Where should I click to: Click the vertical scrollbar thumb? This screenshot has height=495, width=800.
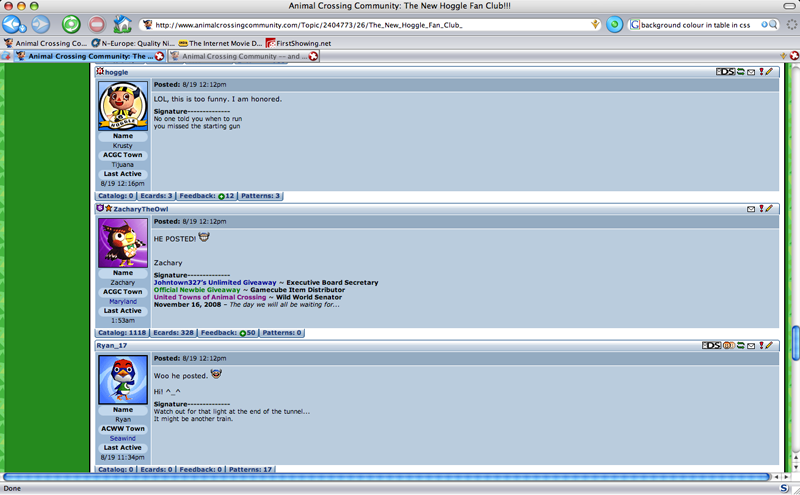795,342
